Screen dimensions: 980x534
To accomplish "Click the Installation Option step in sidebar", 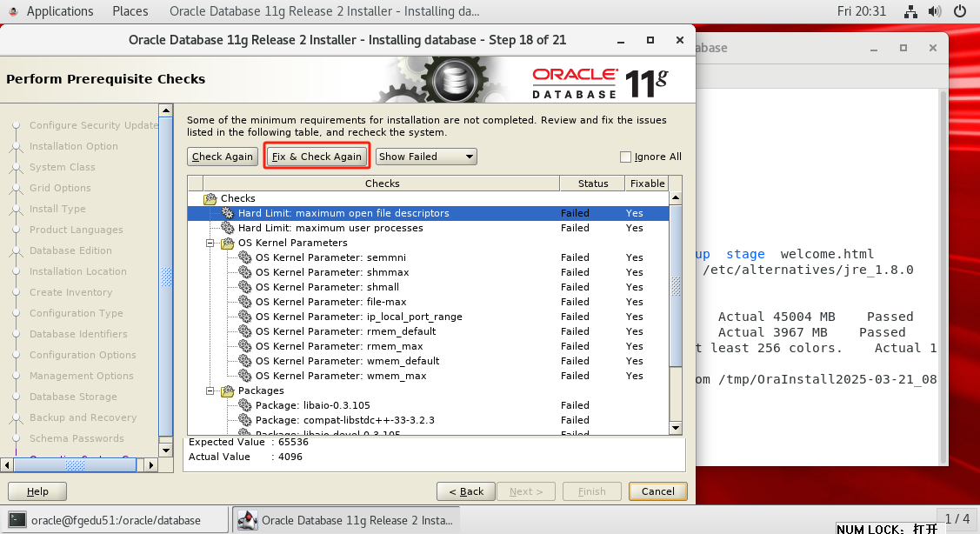I will (74, 146).
